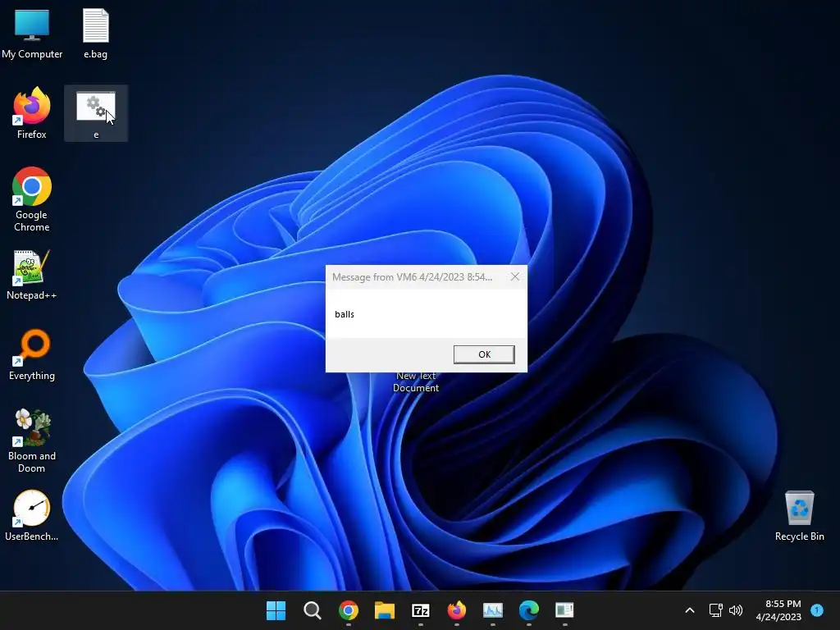Viewport: 840px width, 630px height.
Task: Open File Explorer from the taskbar
Action: point(384,610)
